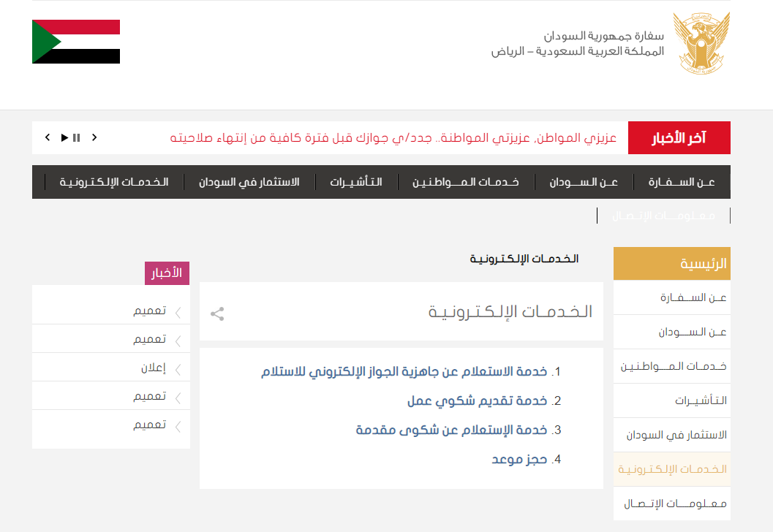Open the electronic passport readiness inquiry link

pyautogui.click(x=404, y=372)
